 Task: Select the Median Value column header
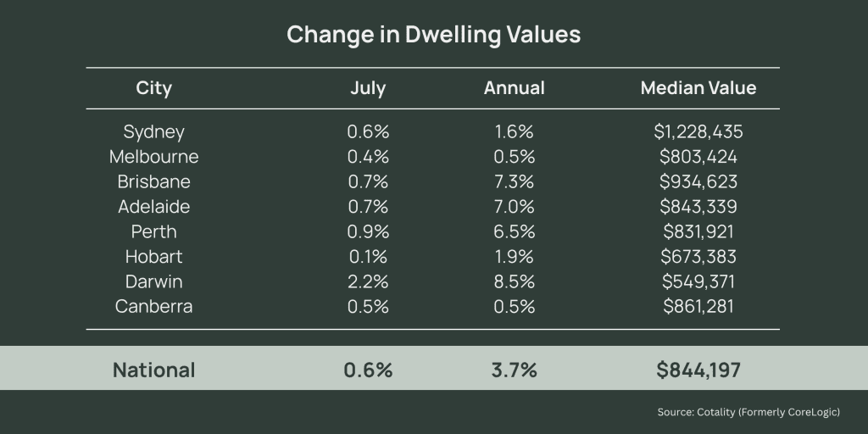[x=698, y=88]
